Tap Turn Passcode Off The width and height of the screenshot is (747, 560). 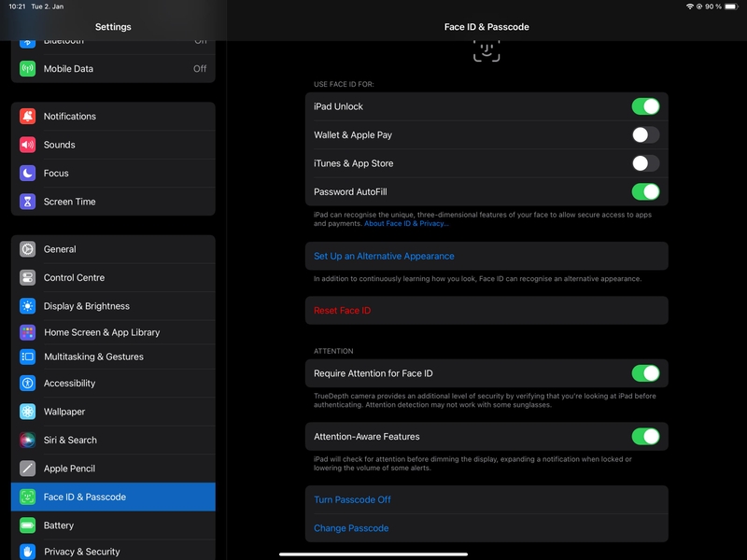486,499
